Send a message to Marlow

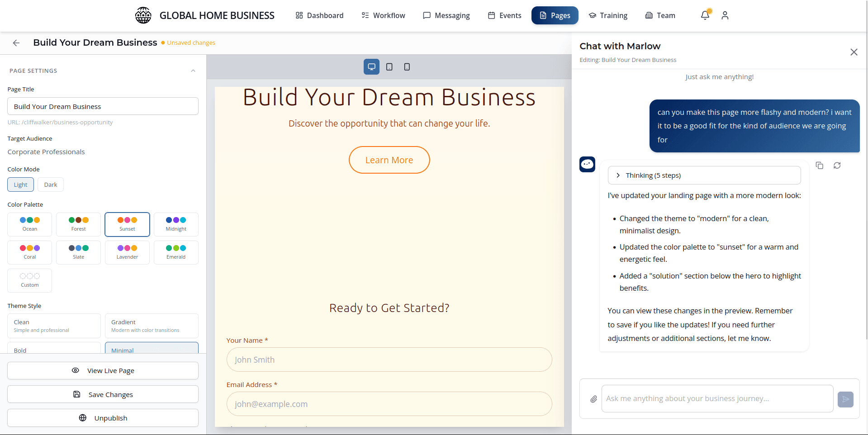(x=845, y=399)
